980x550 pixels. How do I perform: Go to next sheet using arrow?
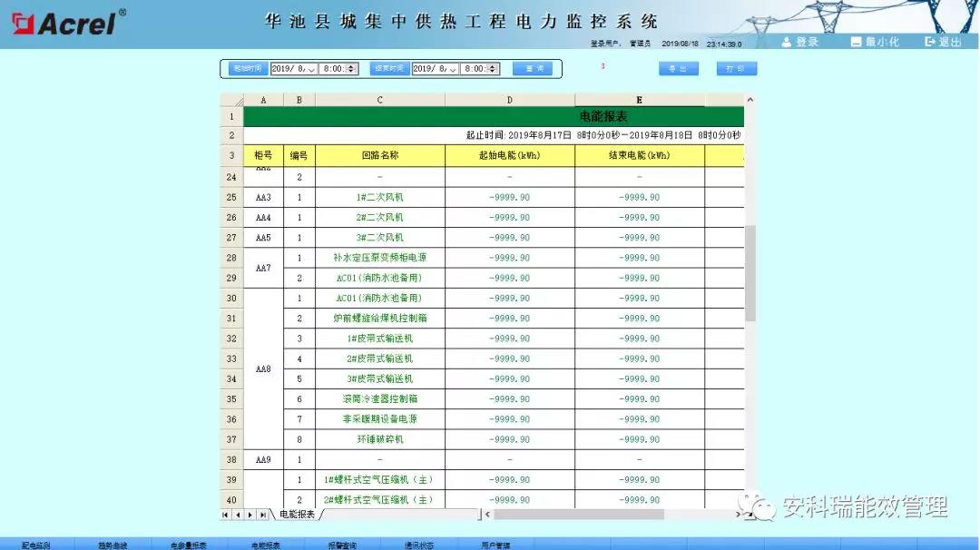pos(250,515)
